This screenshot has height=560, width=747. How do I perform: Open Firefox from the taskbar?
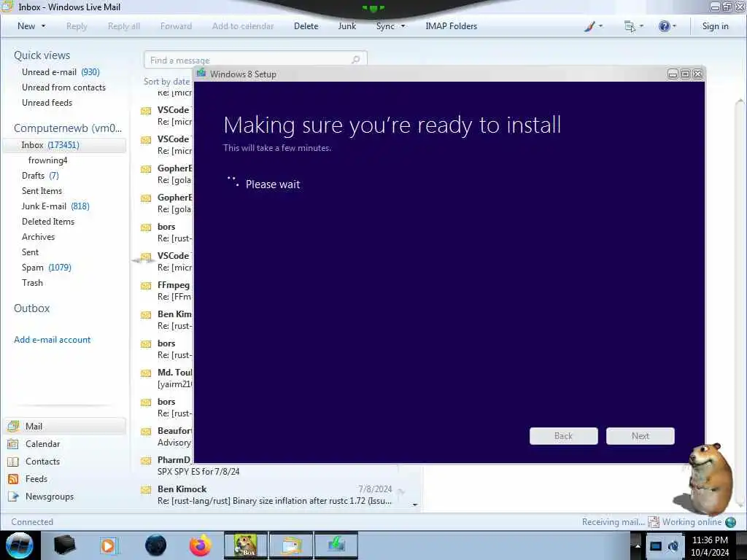[x=200, y=545]
